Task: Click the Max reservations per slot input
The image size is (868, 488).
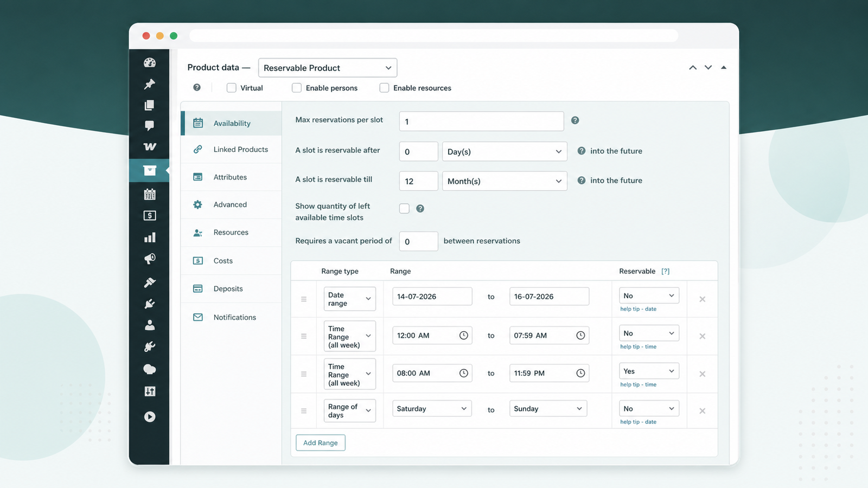Action: [x=482, y=121]
